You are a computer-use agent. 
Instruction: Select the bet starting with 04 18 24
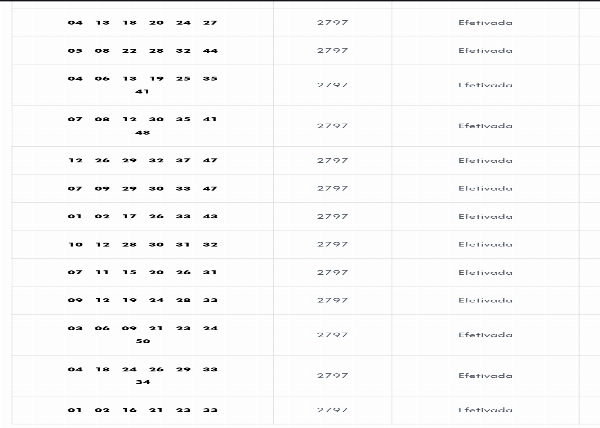142,375
